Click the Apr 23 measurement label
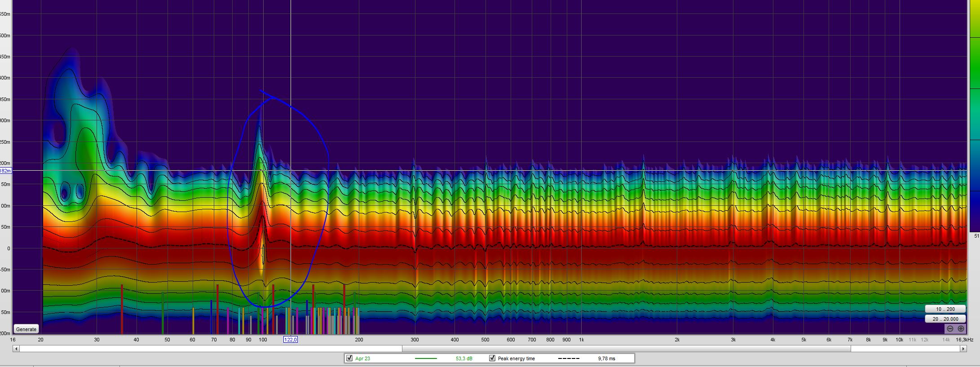 pyautogui.click(x=362, y=358)
